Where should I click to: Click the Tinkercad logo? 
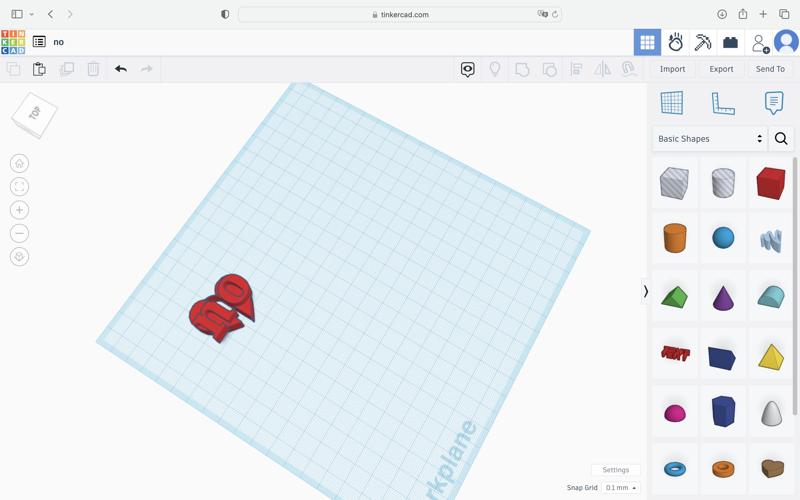(13, 42)
